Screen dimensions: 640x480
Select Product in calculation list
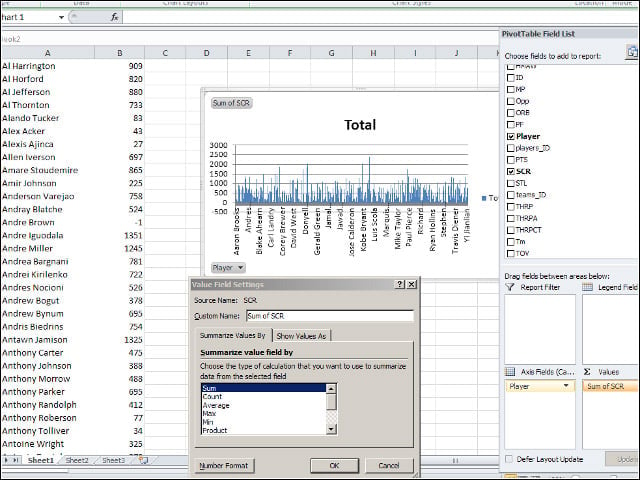point(264,430)
